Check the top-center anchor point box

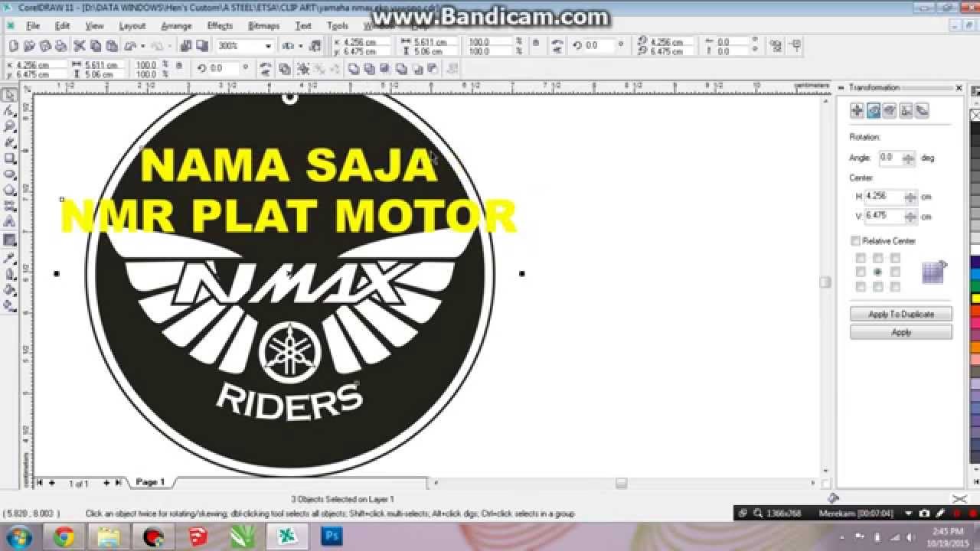(878, 258)
